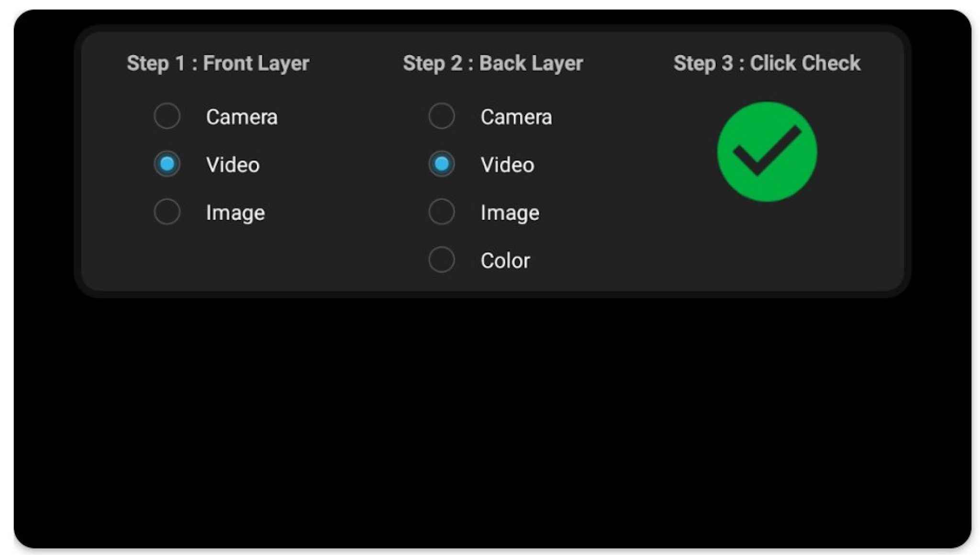The height and width of the screenshot is (560, 980).
Task: Choose Image as the Front Layer source
Action: [x=167, y=212]
